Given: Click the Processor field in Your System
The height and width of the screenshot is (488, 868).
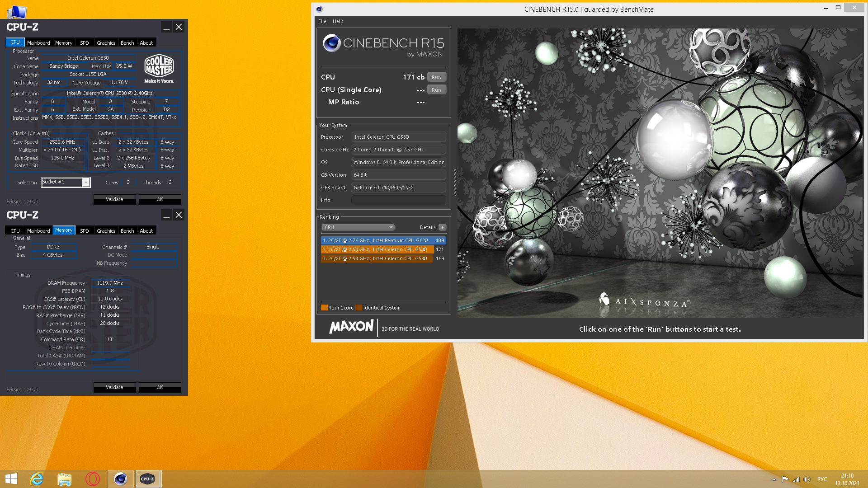Looking at the screenshot, I should [x=399, y=137].
